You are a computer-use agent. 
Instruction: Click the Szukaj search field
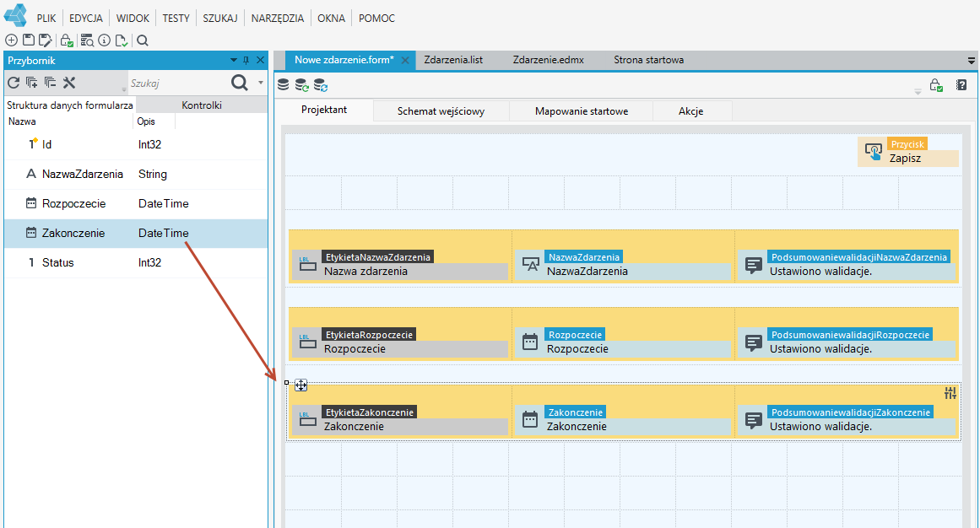tap(177, 83)
